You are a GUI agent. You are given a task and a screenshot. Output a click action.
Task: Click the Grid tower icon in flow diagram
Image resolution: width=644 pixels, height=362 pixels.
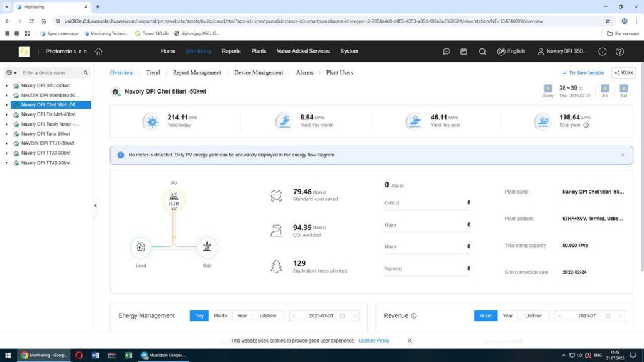(x=207, y=247)
